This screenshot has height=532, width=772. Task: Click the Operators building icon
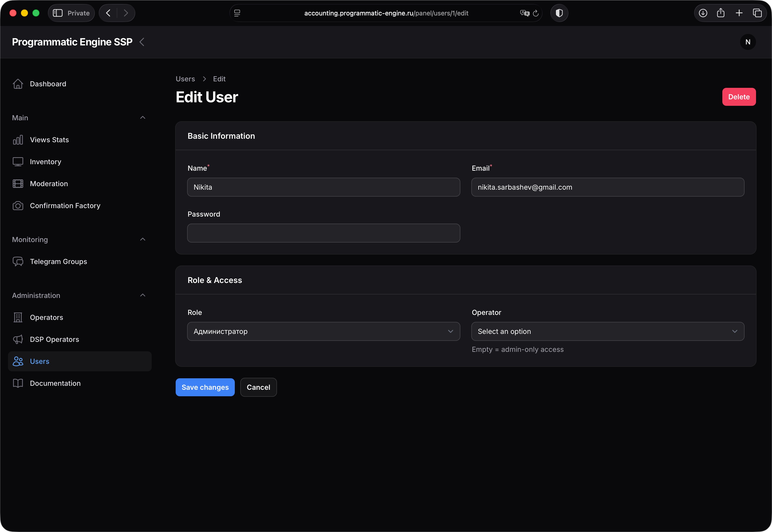pyautogui.click(x=18, y=317)
